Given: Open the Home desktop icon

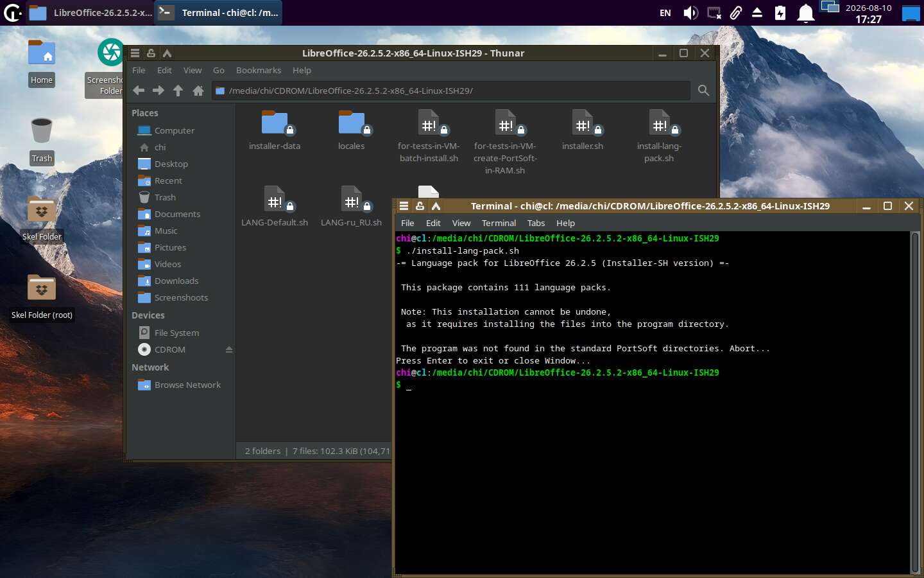Looking at the screenshot, I should coord(42,53).
